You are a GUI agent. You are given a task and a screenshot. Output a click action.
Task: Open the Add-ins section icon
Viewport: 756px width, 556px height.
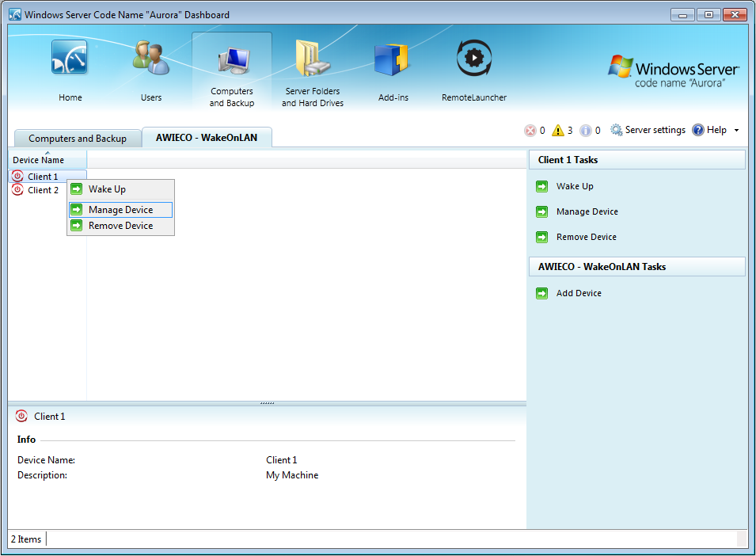[x=393, y=59]
